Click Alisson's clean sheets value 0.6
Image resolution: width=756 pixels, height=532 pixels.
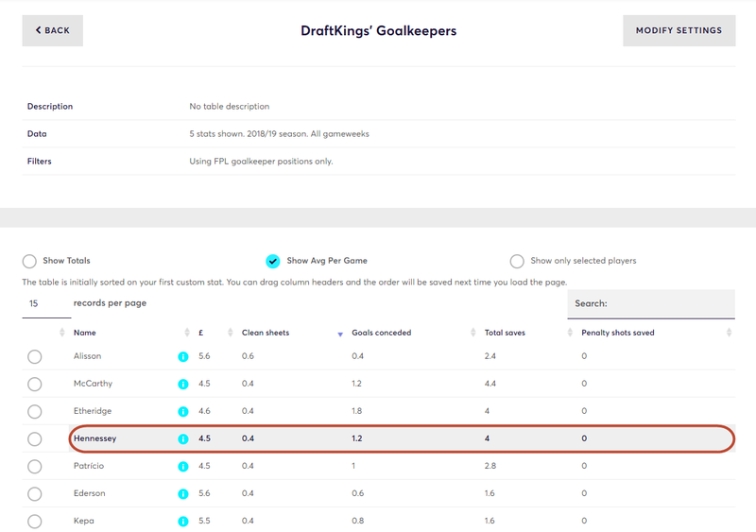(x=248, y=356)
